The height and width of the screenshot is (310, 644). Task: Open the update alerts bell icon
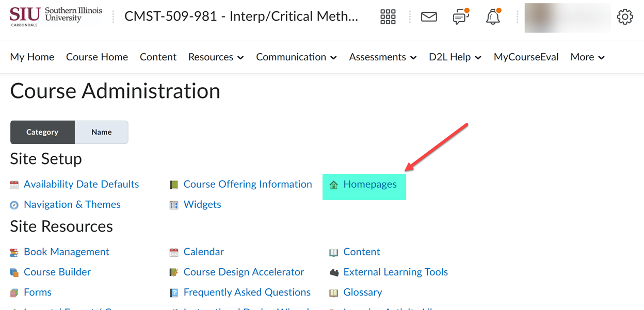492,17
